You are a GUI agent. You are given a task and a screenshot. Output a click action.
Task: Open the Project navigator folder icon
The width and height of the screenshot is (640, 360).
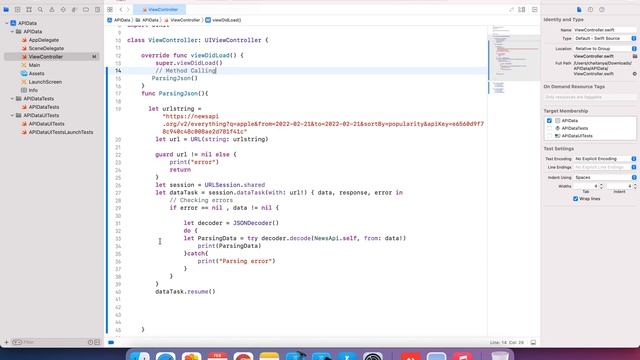coord(6,9)
